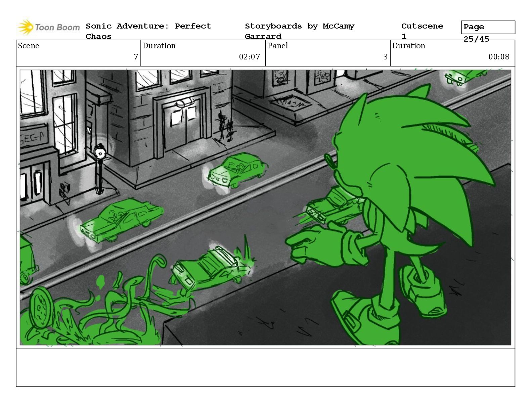Viewport: 532px width, 411px height.
Task: Select the scene number 7
Action: click(136, 57)
